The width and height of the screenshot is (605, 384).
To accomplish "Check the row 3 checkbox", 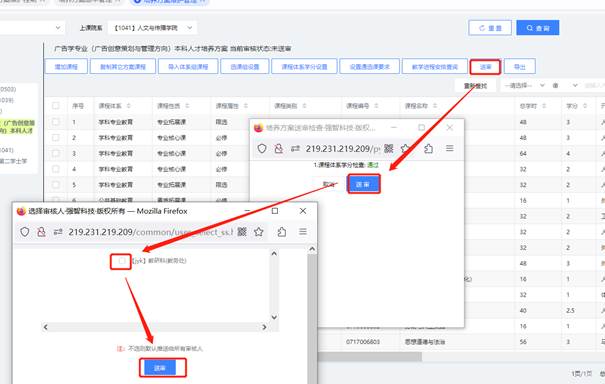I will coord(56,153).
